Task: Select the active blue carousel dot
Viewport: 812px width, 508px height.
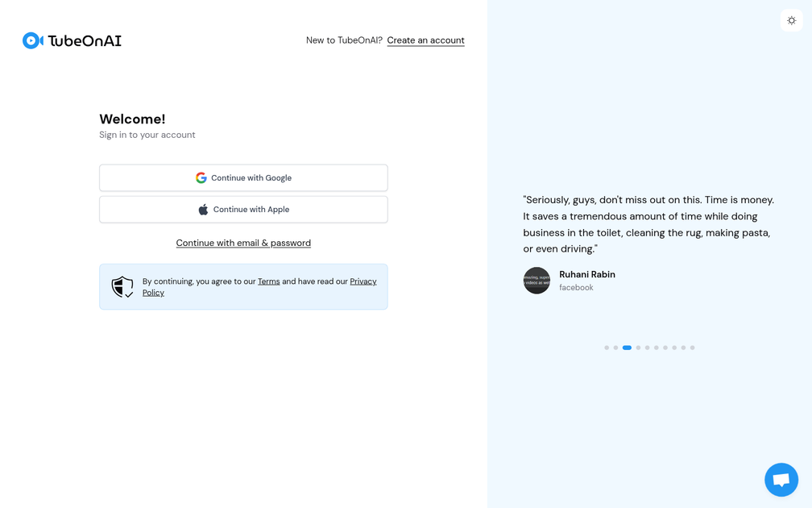Action: 627,348
